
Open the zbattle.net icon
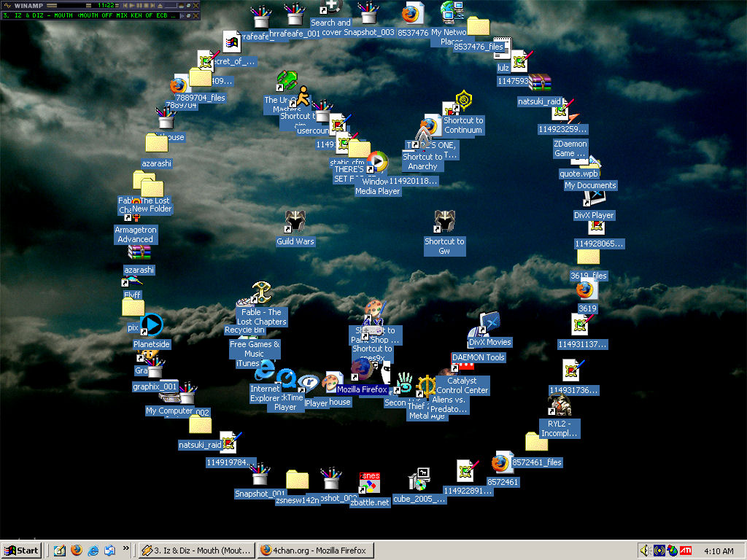click(370, 483)
